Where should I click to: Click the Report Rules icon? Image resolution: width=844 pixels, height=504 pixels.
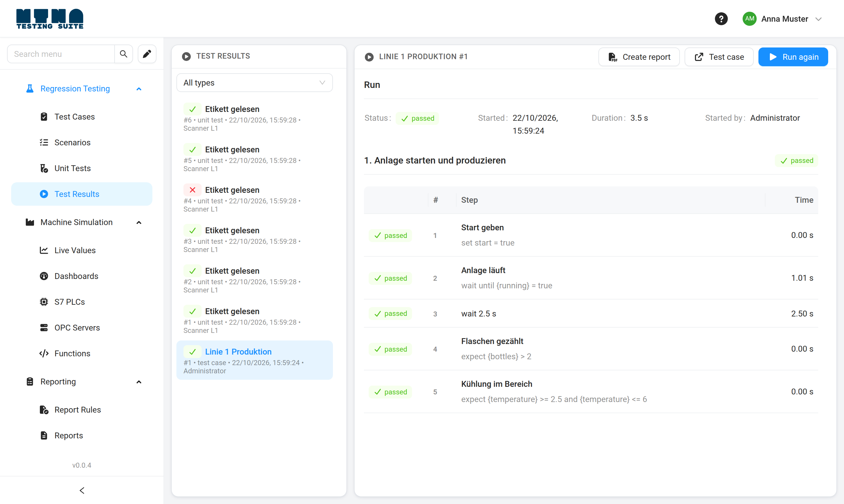click(44, 410)
